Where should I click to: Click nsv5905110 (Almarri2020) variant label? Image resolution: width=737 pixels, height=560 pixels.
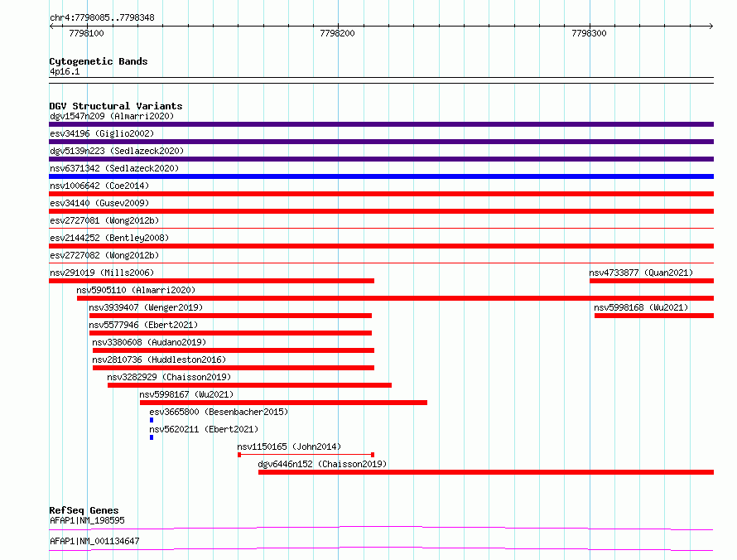pos(136,290)
